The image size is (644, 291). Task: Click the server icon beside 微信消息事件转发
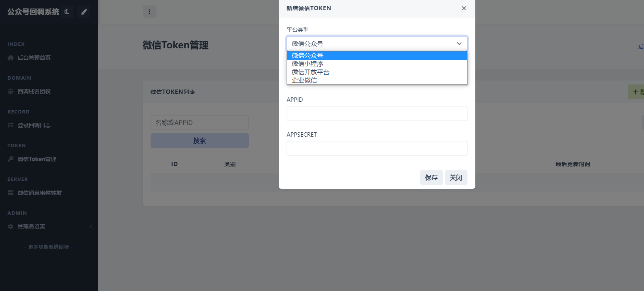pos(11,193)
